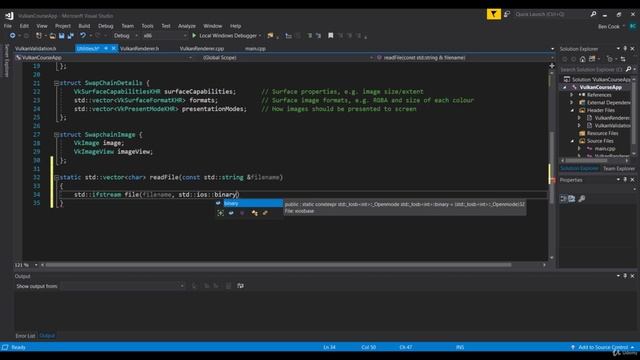Click the Ben Cook account name
This screenshot has width=640, height=360.
click(609, 27)
